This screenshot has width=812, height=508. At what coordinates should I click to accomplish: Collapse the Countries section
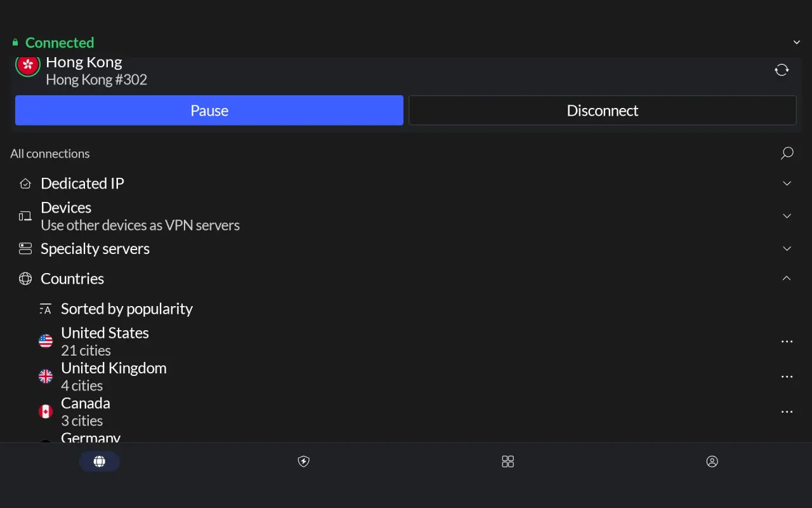coord(787,278)
